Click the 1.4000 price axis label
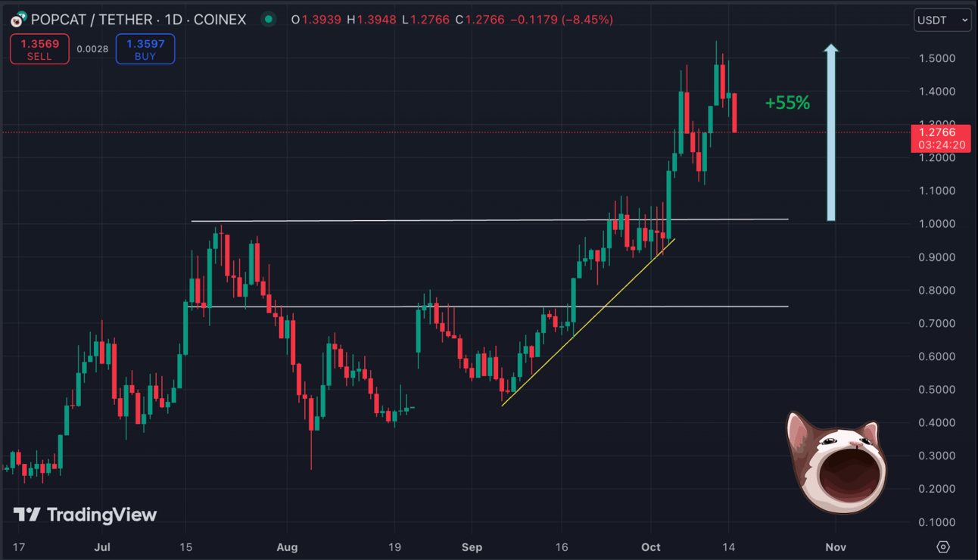Viewport: 978px width, 560px height. (x=936, y=92)
